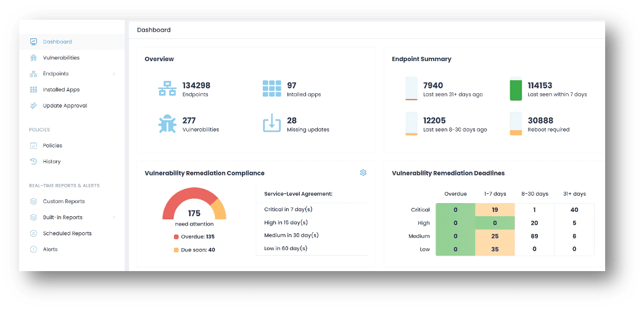This screenshot has width=644, height=310.
Task: Click the Dashboard chart icon in sidebar
Action: (x=33, y=42)
